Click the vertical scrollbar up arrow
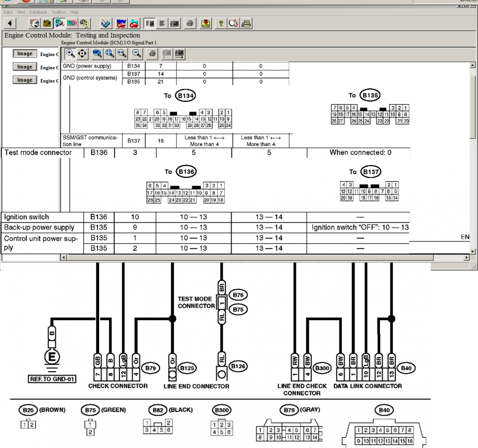The image size is (478, 448). click(472, 65)
